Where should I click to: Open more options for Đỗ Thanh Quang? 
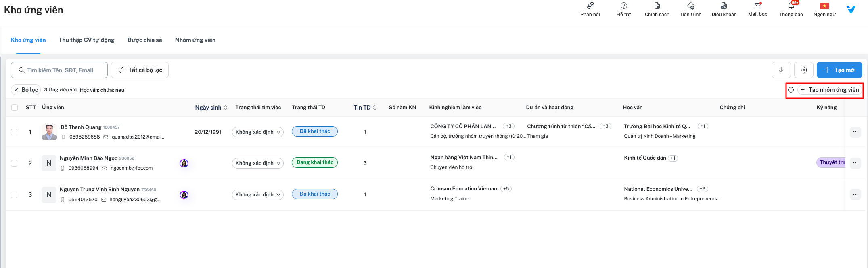(x=855, y=132)
